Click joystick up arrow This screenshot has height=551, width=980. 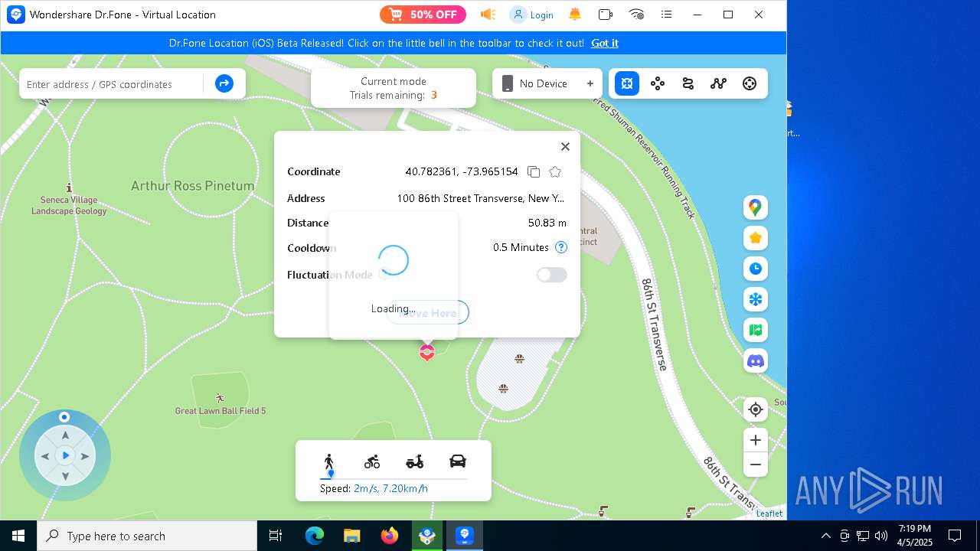click(x=65, y=435)
